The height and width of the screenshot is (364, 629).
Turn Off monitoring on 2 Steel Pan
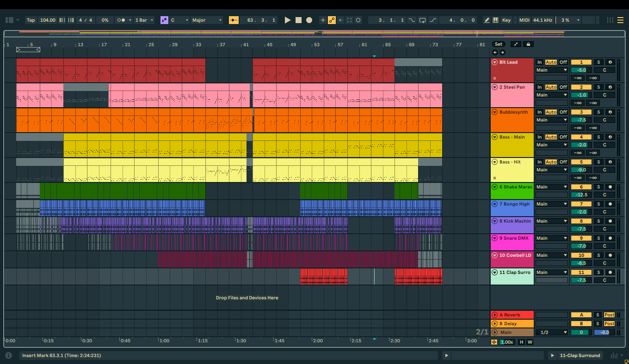point(563,87)
